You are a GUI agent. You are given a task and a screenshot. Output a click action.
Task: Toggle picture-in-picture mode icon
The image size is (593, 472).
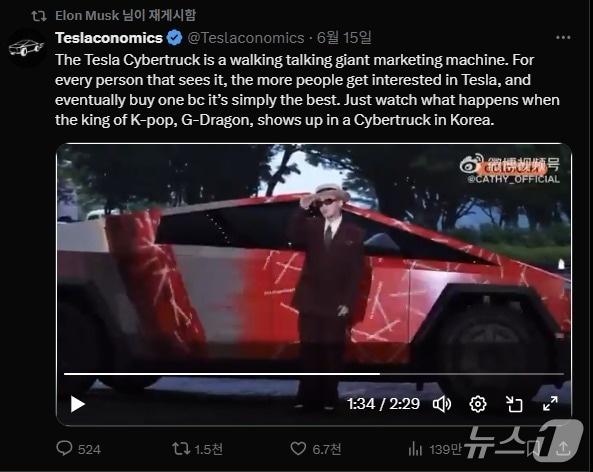(x=514, y=404)
